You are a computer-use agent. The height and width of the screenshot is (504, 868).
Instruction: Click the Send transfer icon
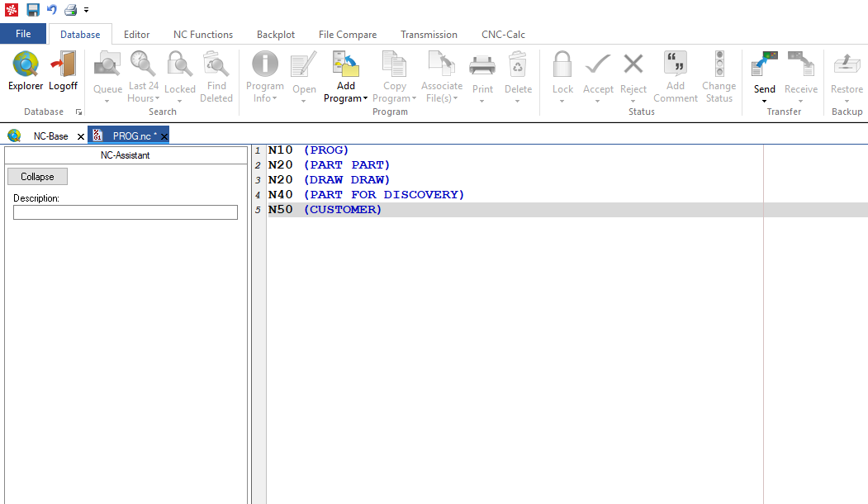pos(765,64)
